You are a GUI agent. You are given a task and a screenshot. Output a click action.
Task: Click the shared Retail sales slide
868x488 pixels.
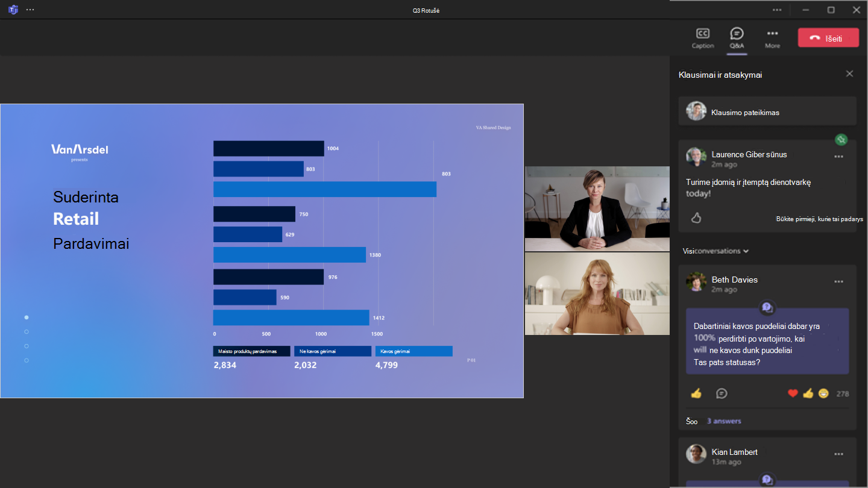pyautogui.click(x=262, y=251)
